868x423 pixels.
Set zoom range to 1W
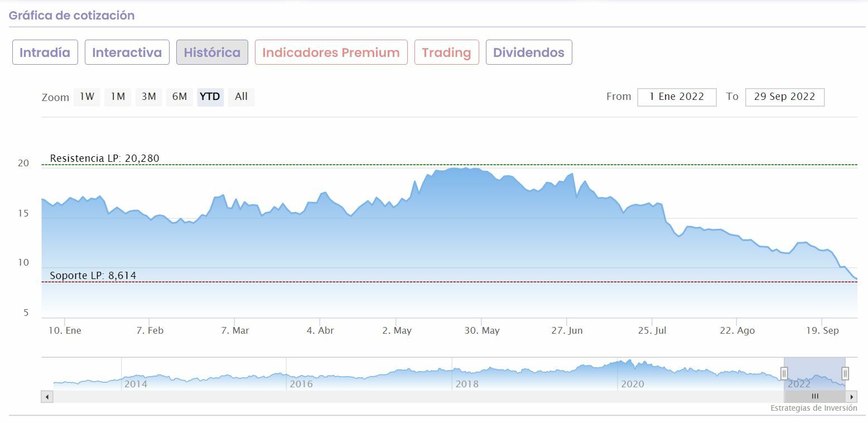(86, 97)
